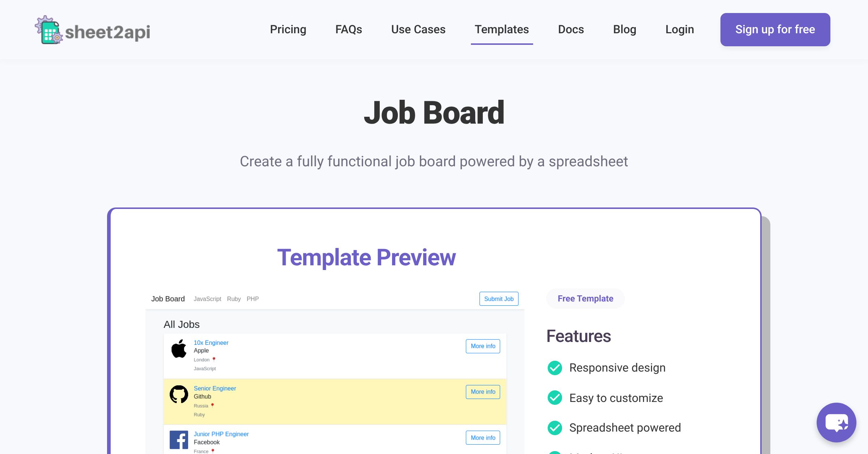Click the Responsive design checkmark icon
Viewport: 868px width, 454px height.
(555, 368)
